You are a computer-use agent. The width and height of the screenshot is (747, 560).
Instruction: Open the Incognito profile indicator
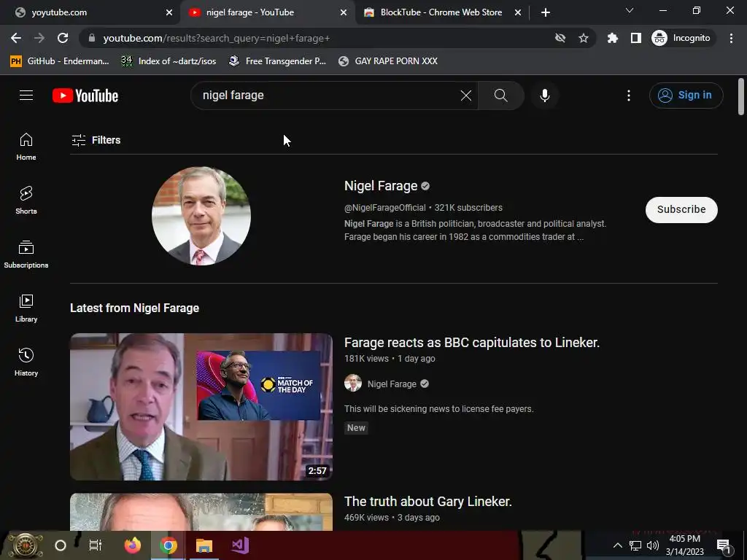click(x=681, y=38)
